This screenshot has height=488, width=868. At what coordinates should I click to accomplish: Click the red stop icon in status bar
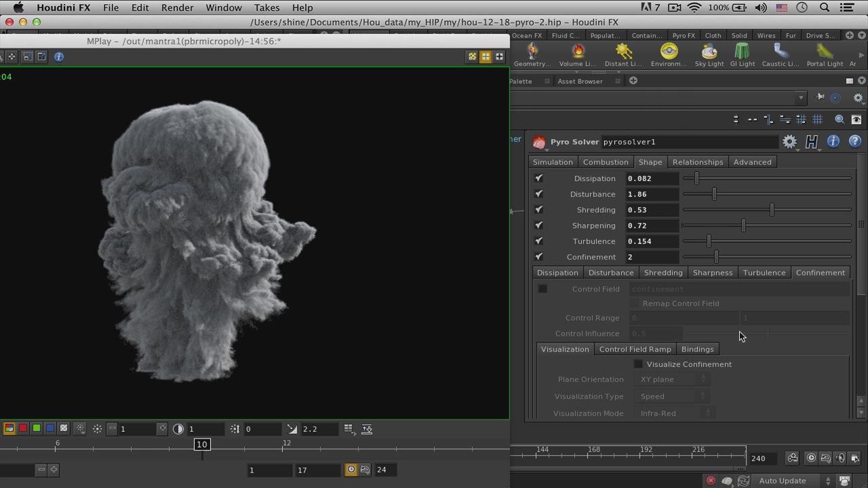(711, 481)
